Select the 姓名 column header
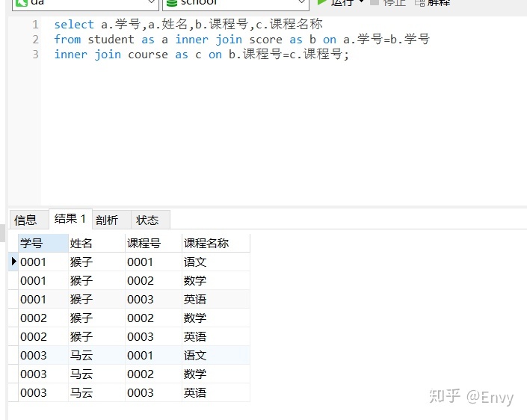Viewport: 527px width, 420px height. 96,243
